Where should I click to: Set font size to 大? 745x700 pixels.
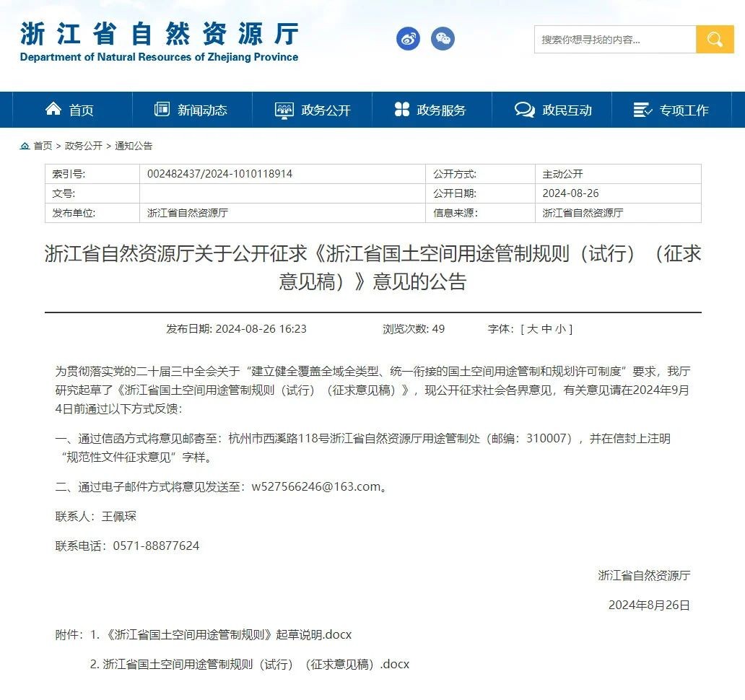532,329
